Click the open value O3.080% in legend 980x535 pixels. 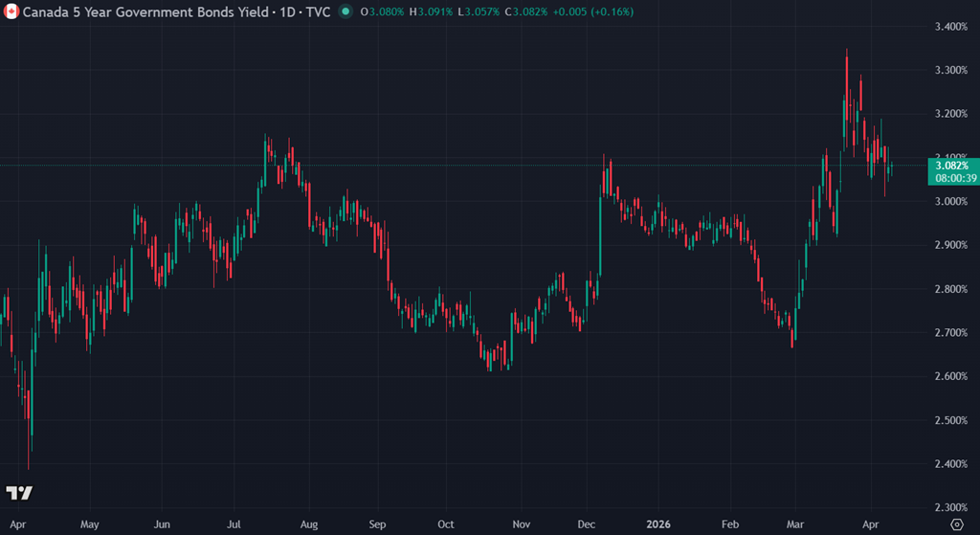pyautogui.click(x=379, y=11)
